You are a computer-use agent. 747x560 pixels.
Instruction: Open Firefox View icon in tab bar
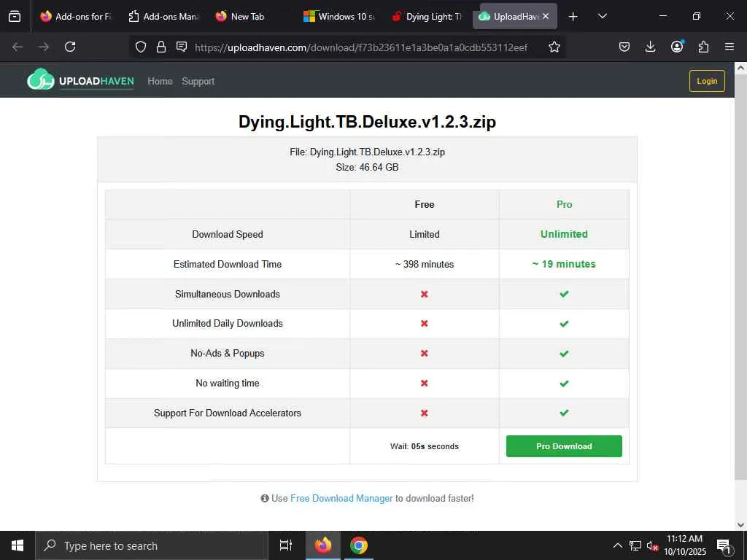point(15,16)
